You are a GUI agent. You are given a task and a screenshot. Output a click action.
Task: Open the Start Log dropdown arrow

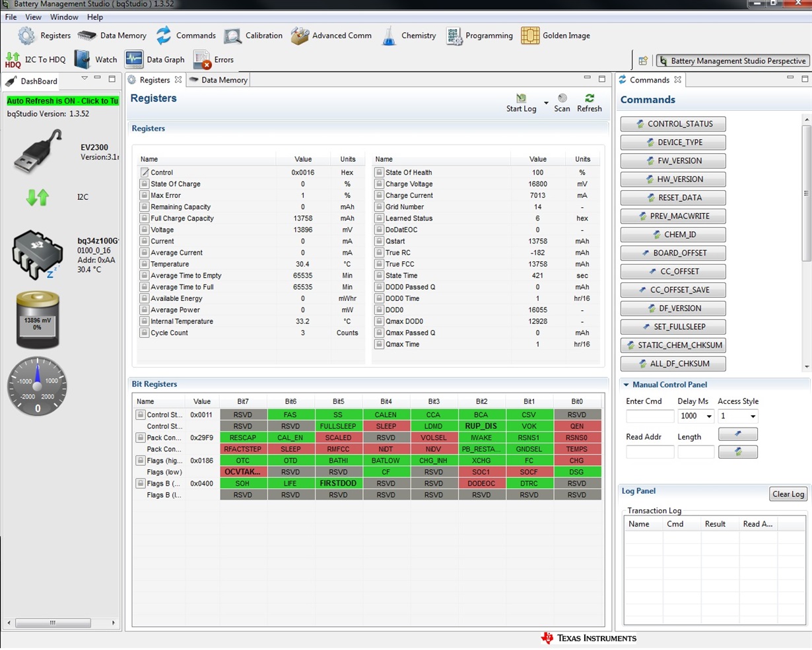(546, 103)
